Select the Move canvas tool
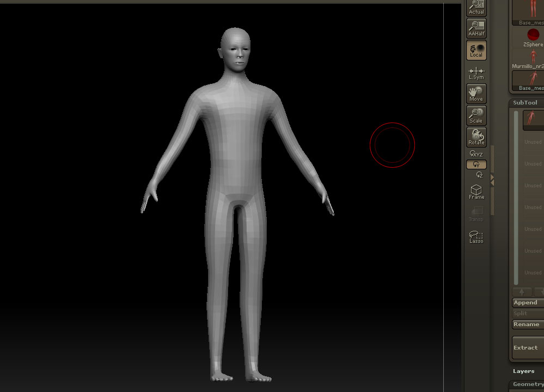This screenshot has width=544, height=392. click(476, 94)
